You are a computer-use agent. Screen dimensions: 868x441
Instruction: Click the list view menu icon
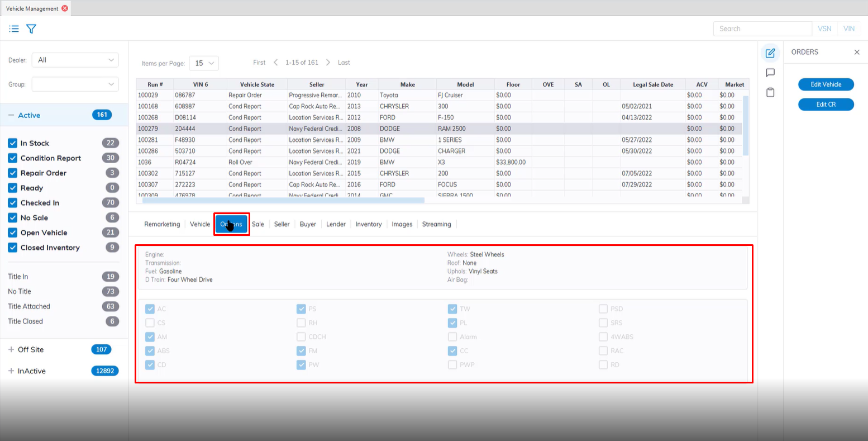[x=14, y=29]
